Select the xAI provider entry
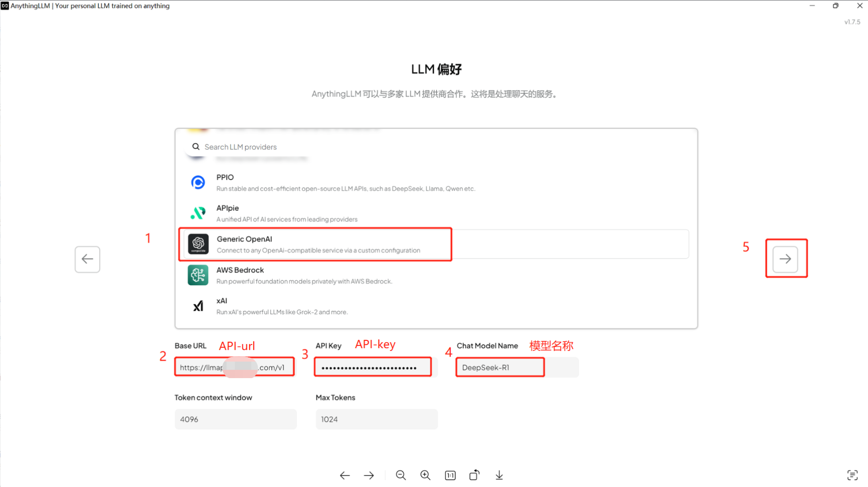The image size is (868, 487). pos(436,306)
